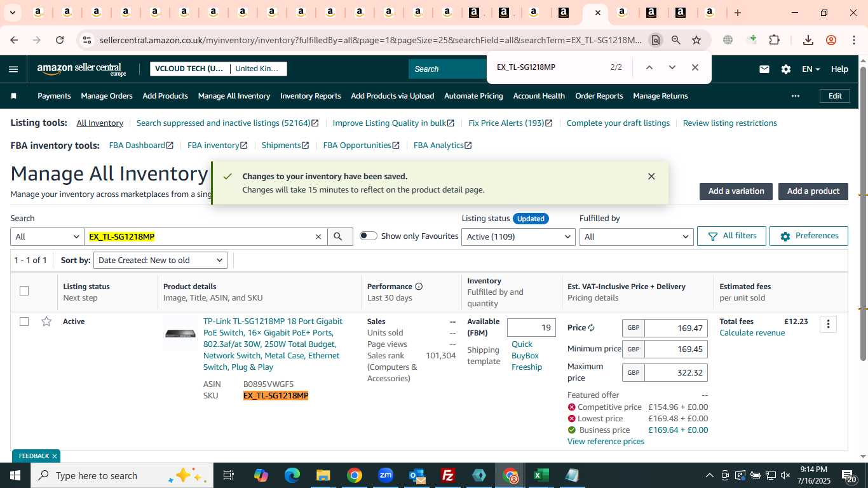Open All filters button

point(731,236)
